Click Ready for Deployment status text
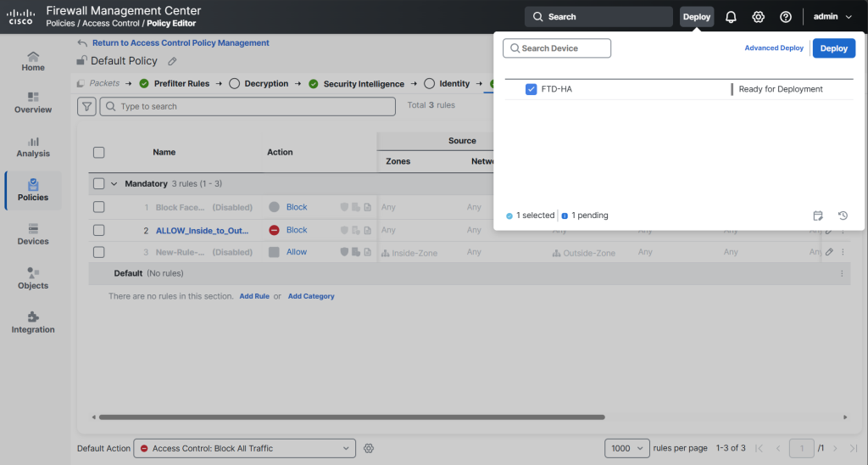Image resolution: width=868 pixels, height=465 pixels. 781,89
